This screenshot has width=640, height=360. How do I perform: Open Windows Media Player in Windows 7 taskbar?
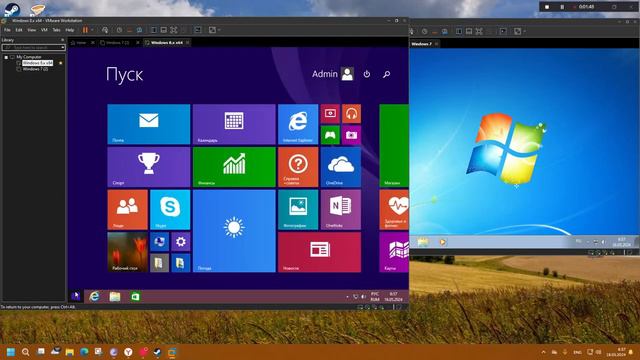point(442,242)
